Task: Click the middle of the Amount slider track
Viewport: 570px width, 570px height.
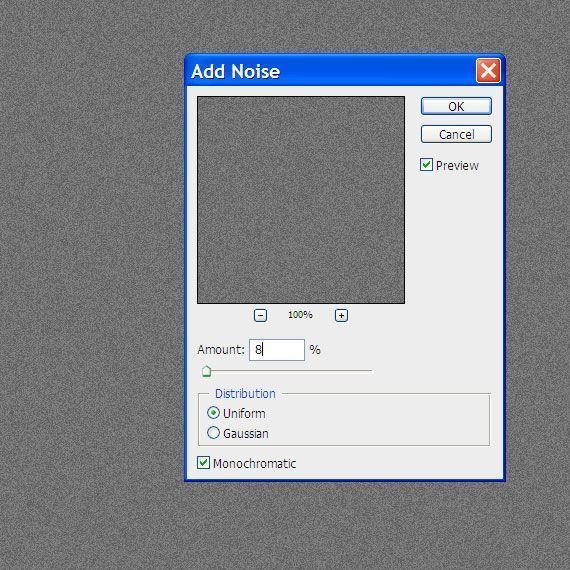Action: (x=287, y=371)
